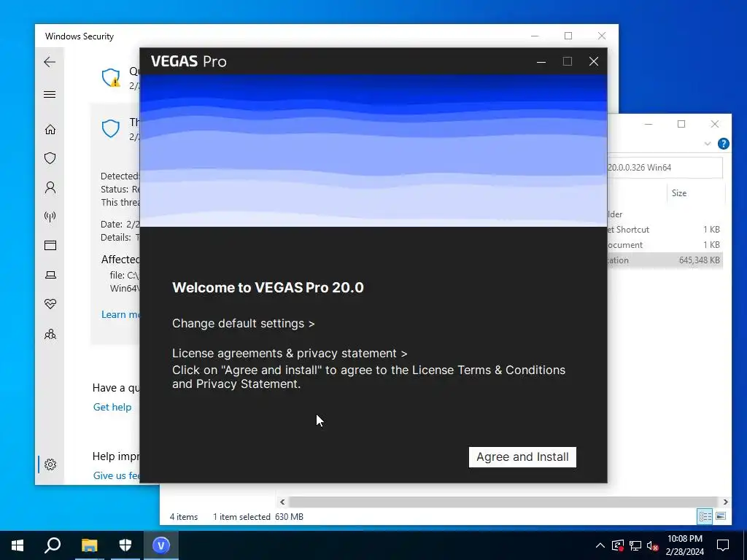Screen dimensions: 747x560
Task: Close the File Explorer window
Action: (715, 124)
